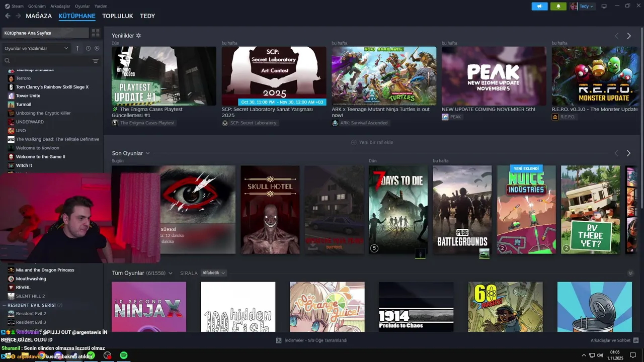644x362 pixels.
Task: Open PEAK new biome update news
Action: 494,76
